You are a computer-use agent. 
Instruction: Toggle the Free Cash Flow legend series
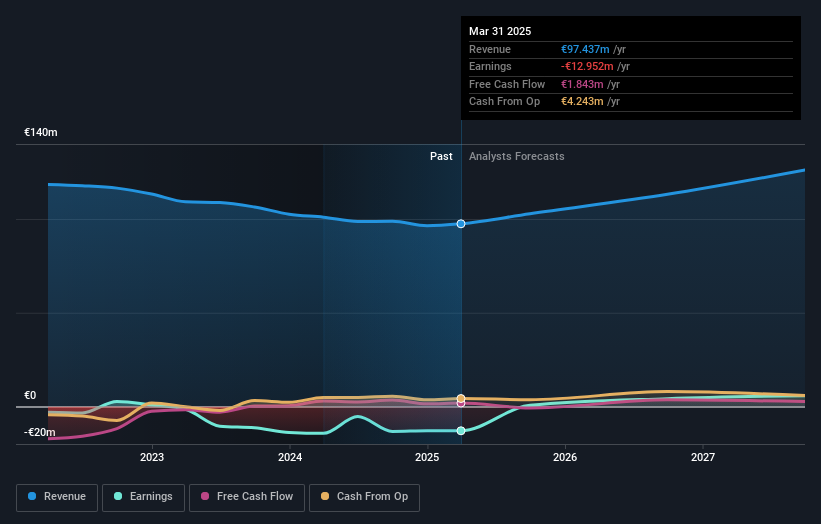[247, 497]
